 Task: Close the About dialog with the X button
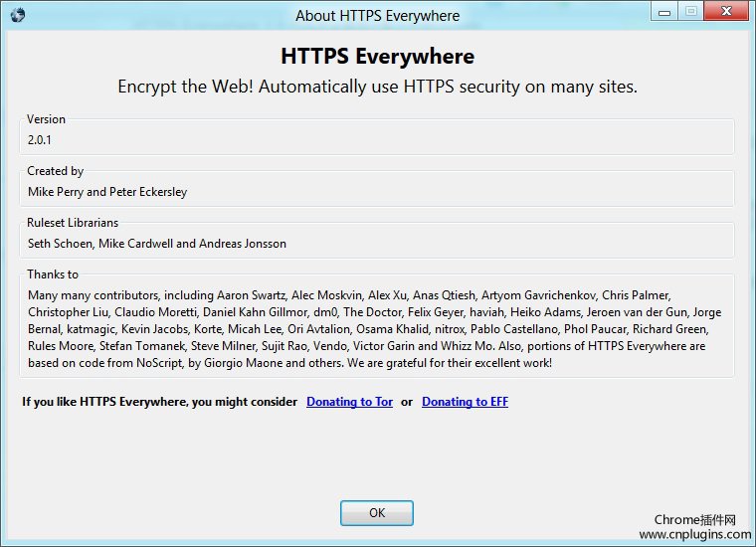(x=727, y=12)
